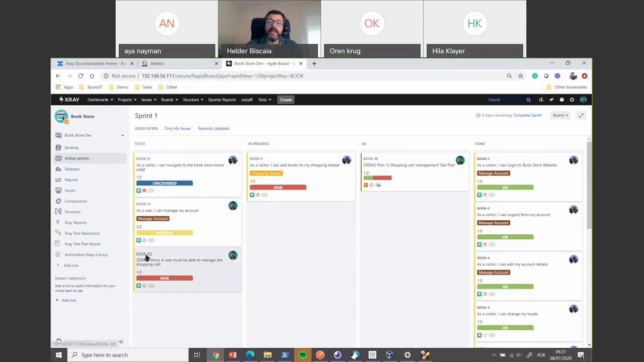
Task: Open the eazyBI menu item
Action: coord(247,100)
